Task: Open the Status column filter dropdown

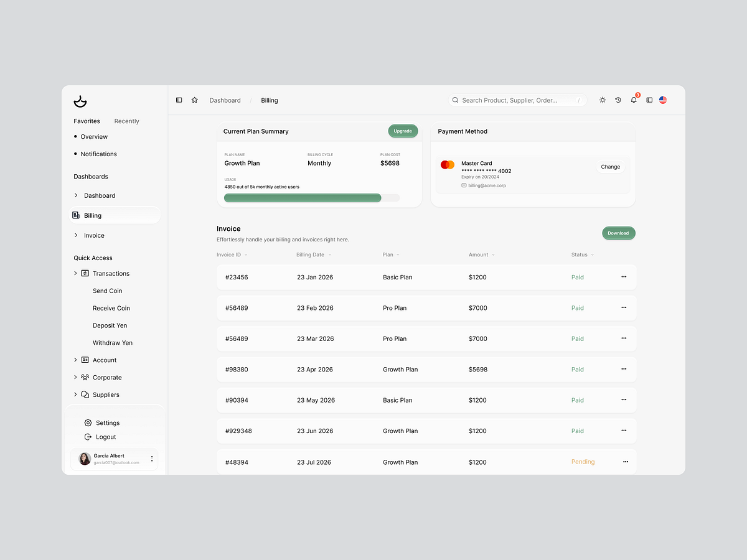Action: coord(592,254)
